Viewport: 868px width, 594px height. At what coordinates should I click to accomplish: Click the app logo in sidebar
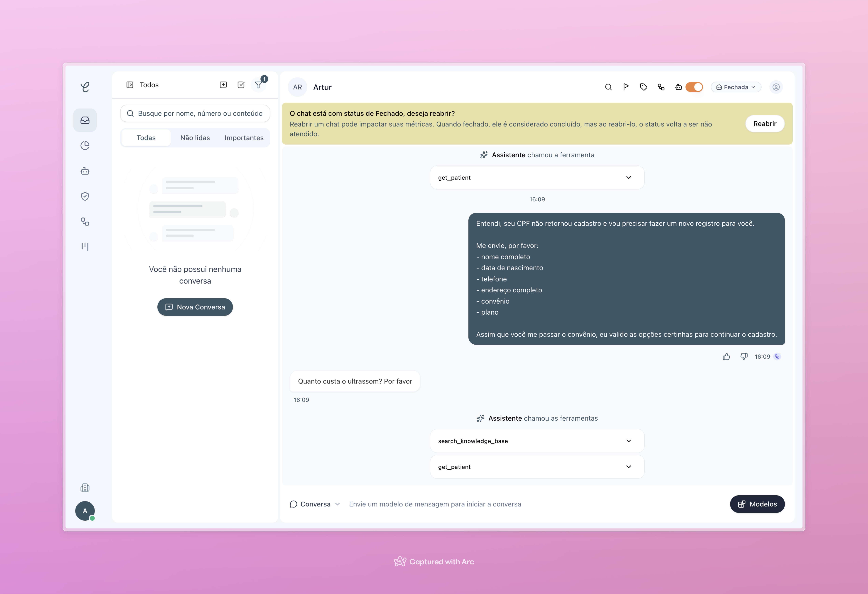85,87
